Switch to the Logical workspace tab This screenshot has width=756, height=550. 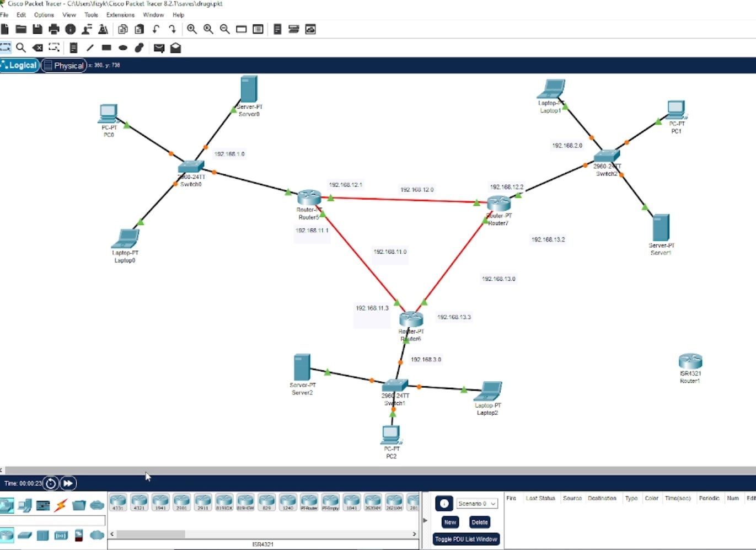20,65
